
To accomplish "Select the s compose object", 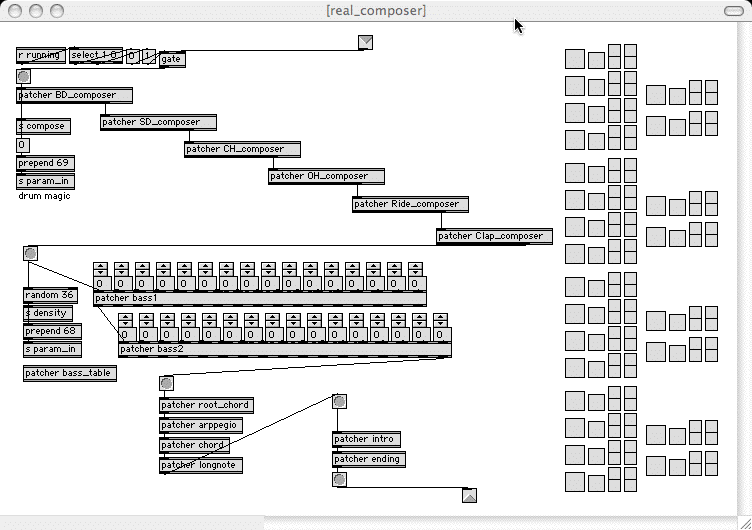I will click(x=43, y=126).
